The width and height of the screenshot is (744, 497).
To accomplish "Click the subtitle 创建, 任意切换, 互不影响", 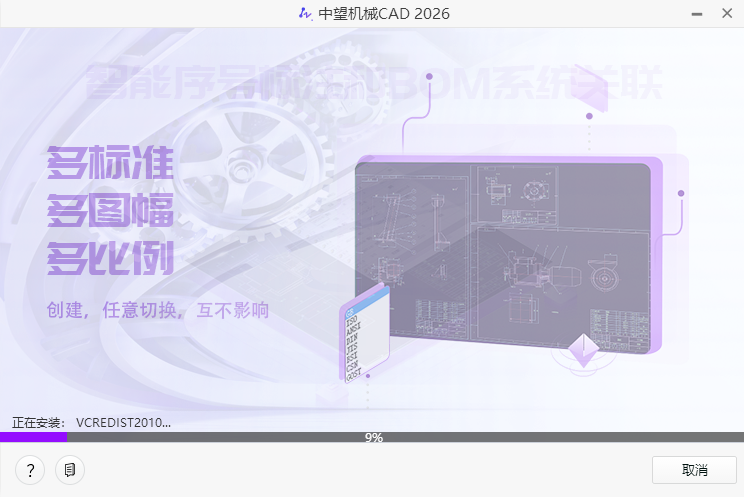I will (x=158, y=310).
